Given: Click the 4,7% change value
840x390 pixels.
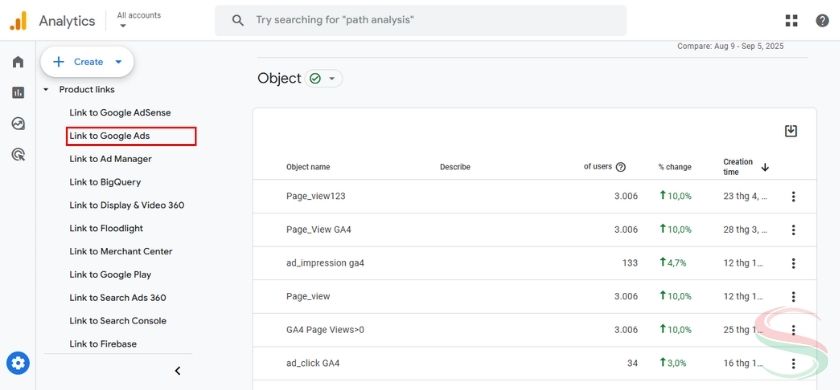Looking at the screenshot, I should [673, 262].
